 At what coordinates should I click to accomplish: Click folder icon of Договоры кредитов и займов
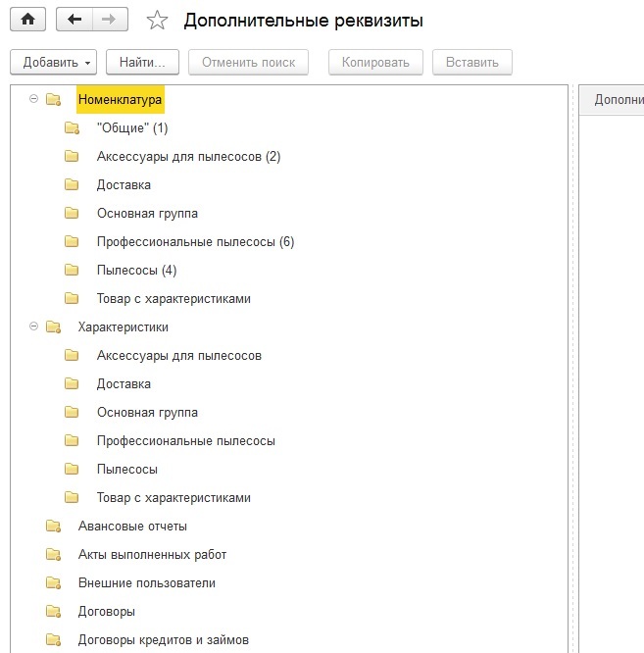point(53,639)
